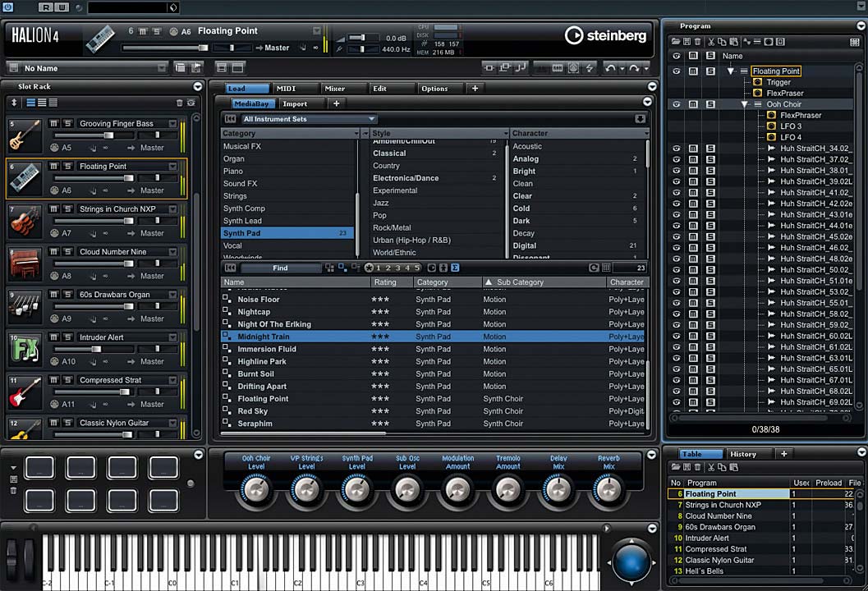Viewport: 868px width, 591px height.
Task: Open the Grooving Finger Bass slot program dropdown
Action: (x=172, y=123)
